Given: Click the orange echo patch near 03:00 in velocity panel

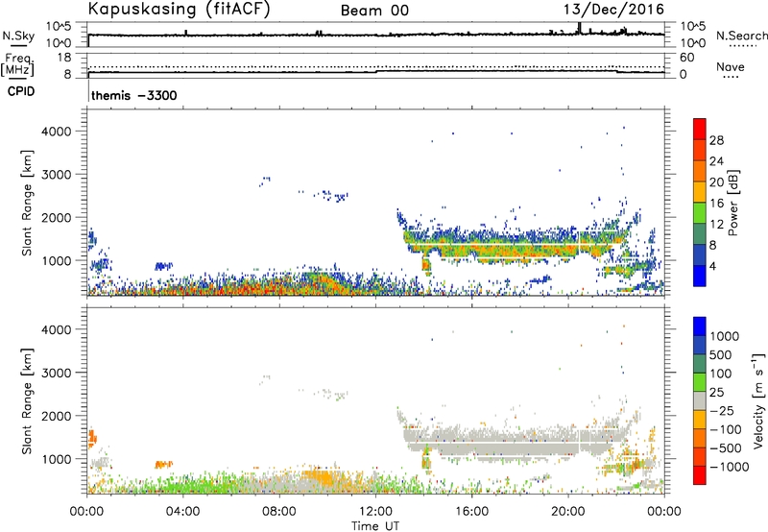Looking at the screenshot, I should click(163, 464).
